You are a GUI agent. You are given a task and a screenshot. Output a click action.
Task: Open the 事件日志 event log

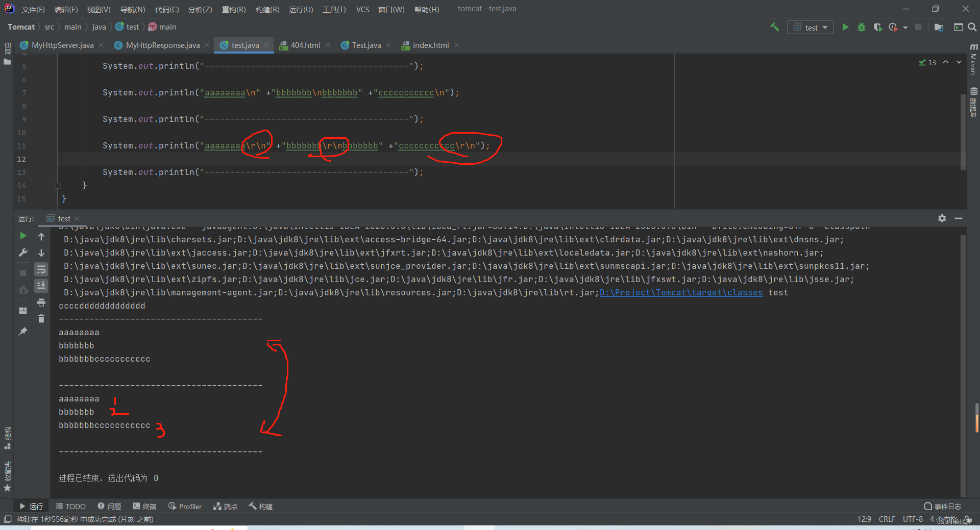click(943, 506)
